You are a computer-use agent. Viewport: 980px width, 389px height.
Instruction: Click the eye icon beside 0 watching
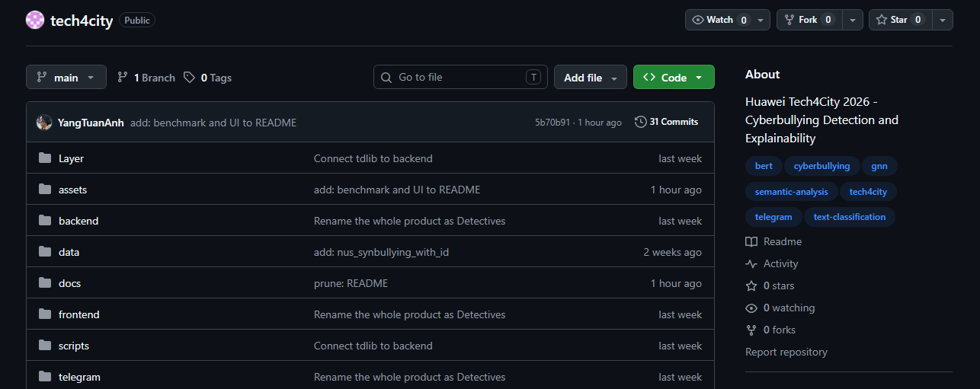[x=751, y=308]
